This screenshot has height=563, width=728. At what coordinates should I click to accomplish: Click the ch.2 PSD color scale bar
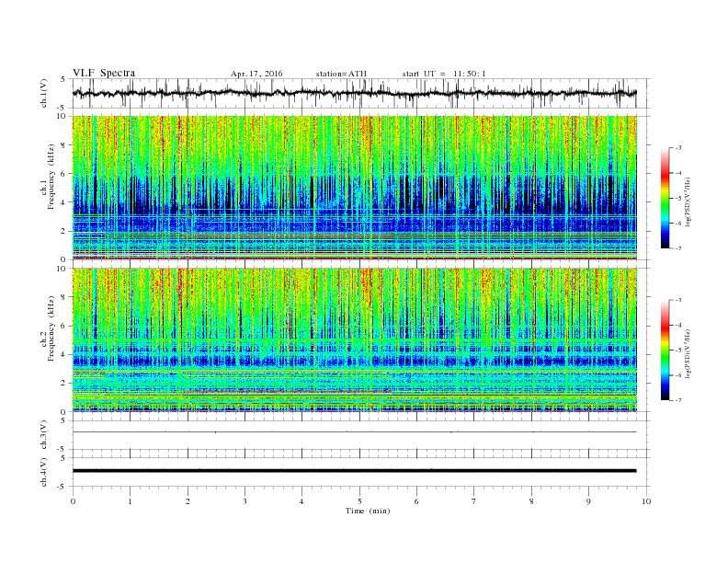[665, 350]
